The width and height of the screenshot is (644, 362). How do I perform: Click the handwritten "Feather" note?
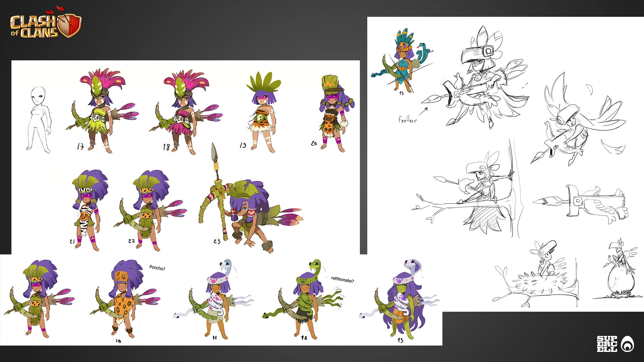pyautogui.click(x=407, y=120)
